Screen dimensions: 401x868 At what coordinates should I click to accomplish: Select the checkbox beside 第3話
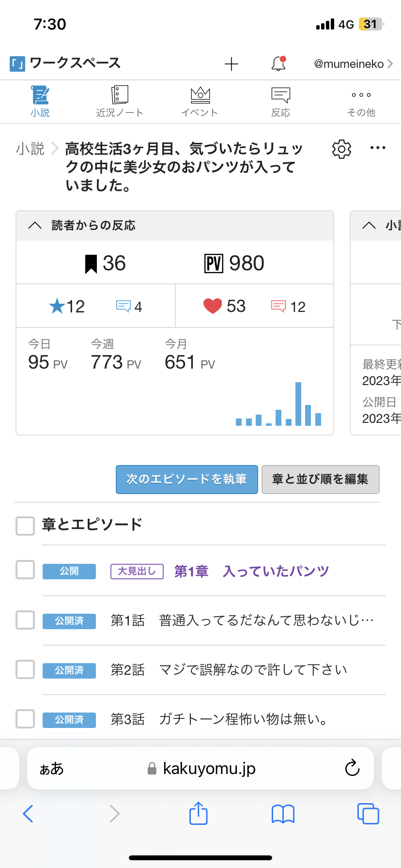[25, 719]
